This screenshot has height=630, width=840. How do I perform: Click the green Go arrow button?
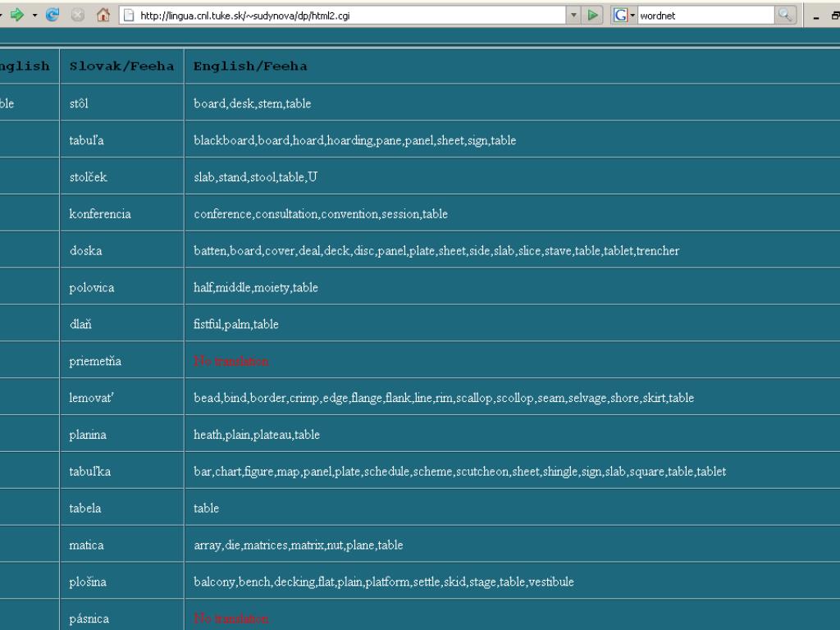point(592,15)
